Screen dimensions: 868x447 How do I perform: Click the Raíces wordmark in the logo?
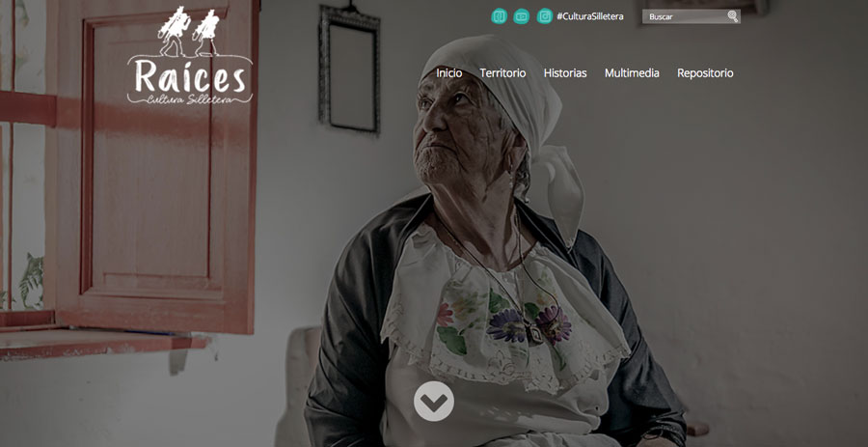tap(189, 76)
